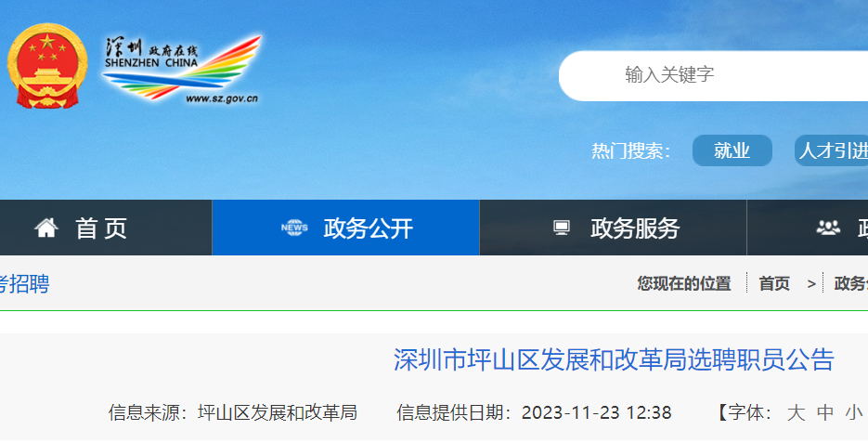Open the Shenzhen Government Online logo
The image size is (868, 443).
pyautogui.click(x=182, y=70)
